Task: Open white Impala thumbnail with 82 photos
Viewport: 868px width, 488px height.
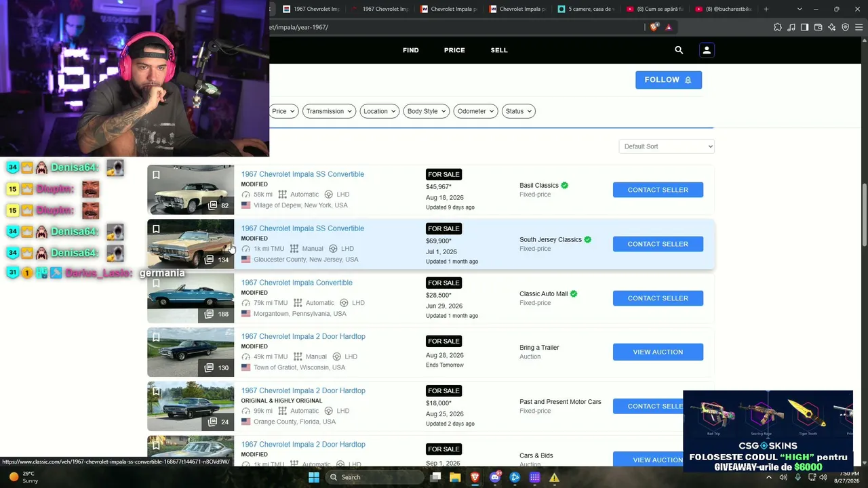Action: click(191, 190)
